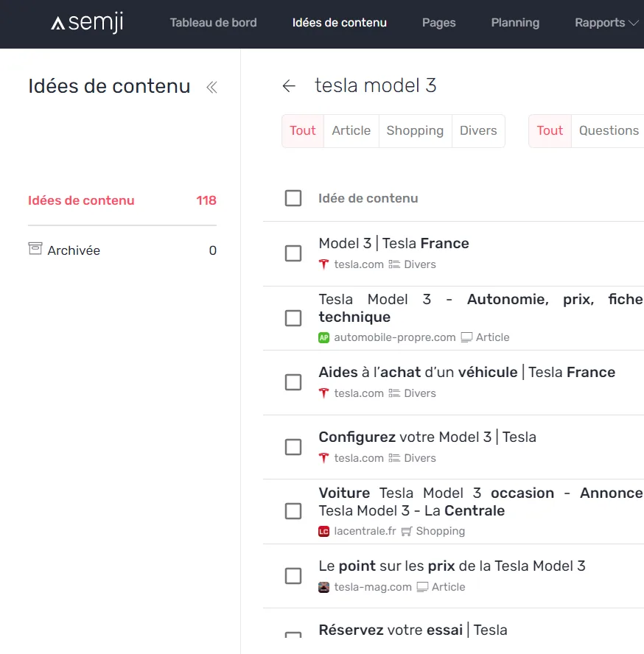644x654 pixels.
Task: Click the Article icon in automobile-propre row
Action: [x=466, y=337]
